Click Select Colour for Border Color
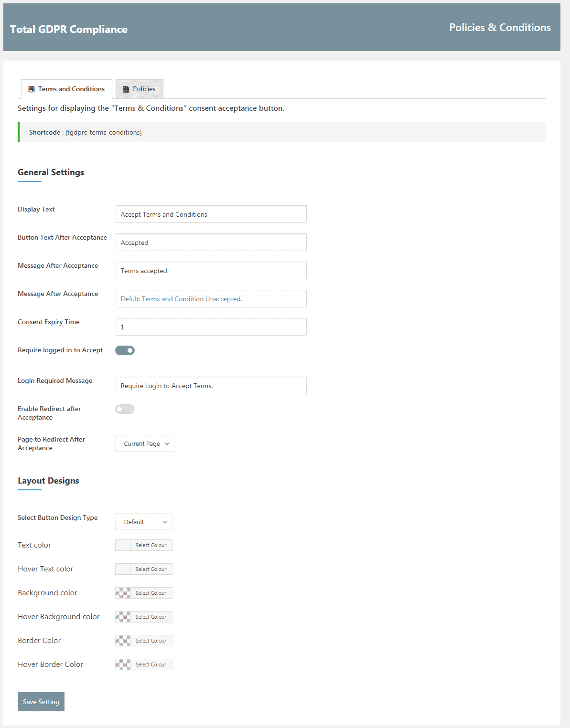The image size is (570, 728). [151, 641]
